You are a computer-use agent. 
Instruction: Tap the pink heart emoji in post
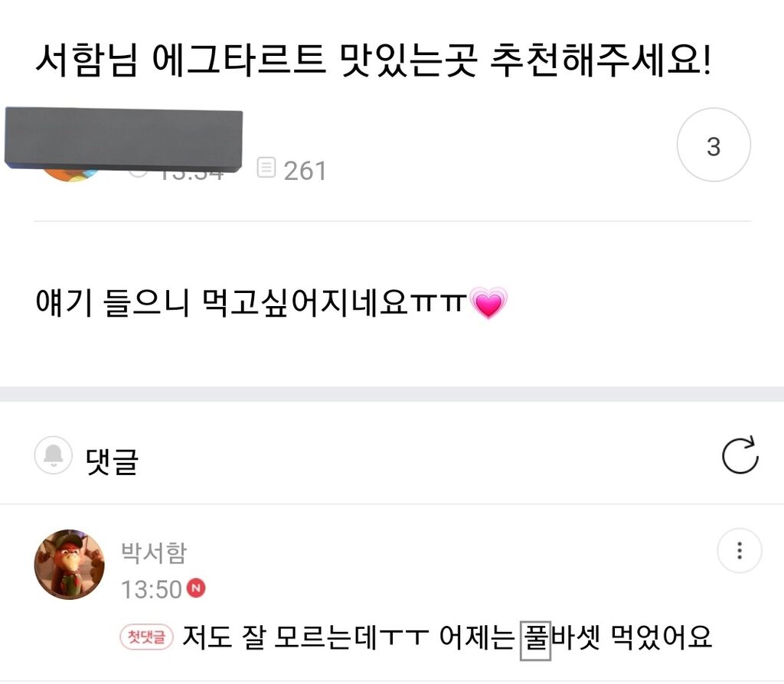(489, 303)
